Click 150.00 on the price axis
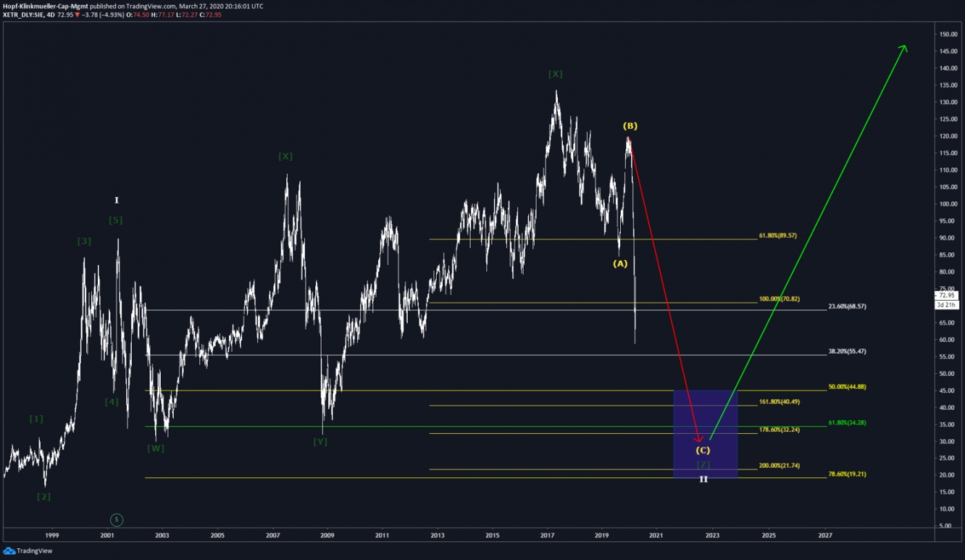The width and height of the screenshot is (965, 560). [x=948, y=34]
